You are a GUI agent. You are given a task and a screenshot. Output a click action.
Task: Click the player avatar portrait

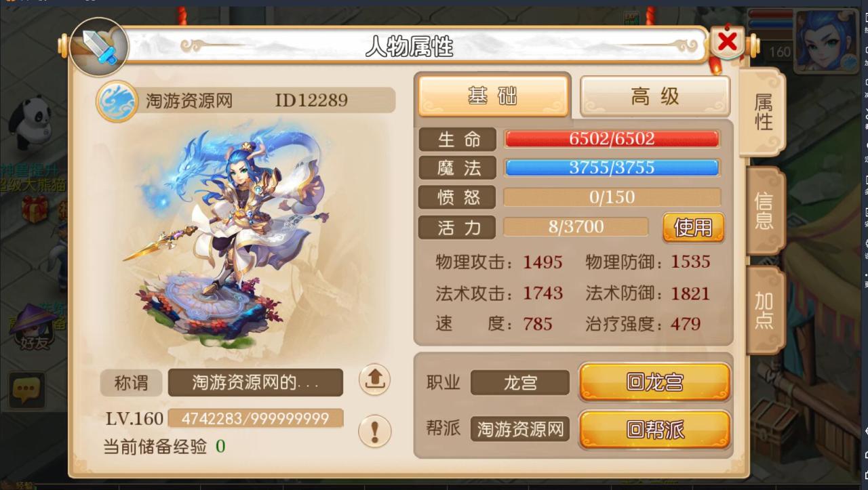coord(827,42)
